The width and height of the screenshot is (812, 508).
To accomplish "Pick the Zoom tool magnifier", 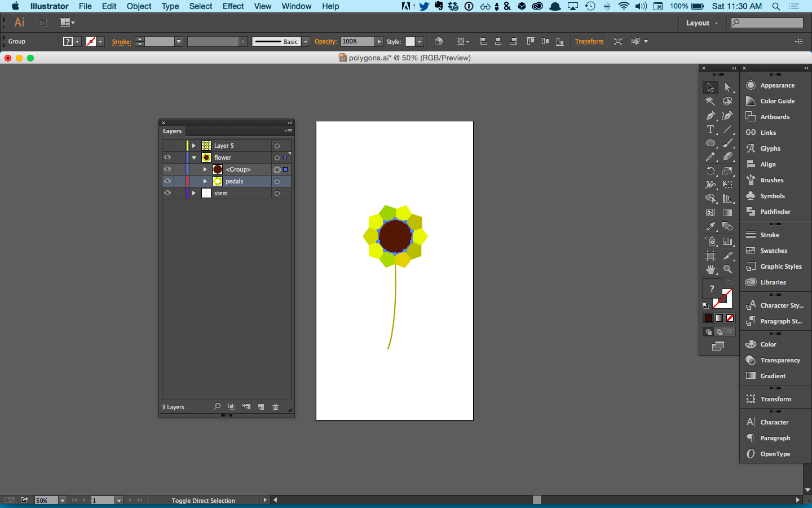I will 728,269.
